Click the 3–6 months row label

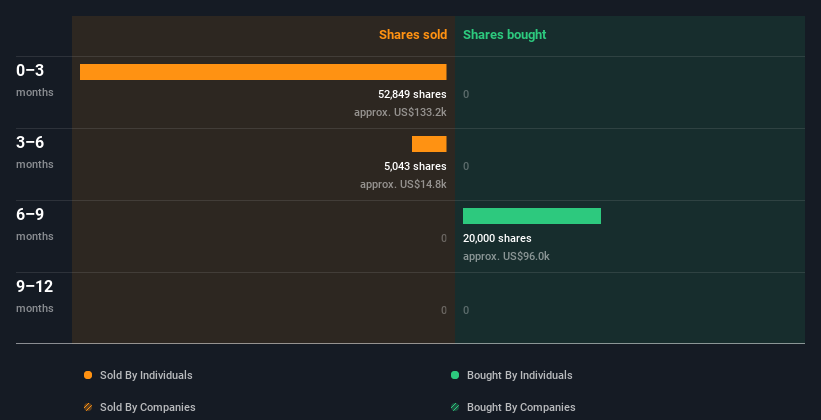35,152
